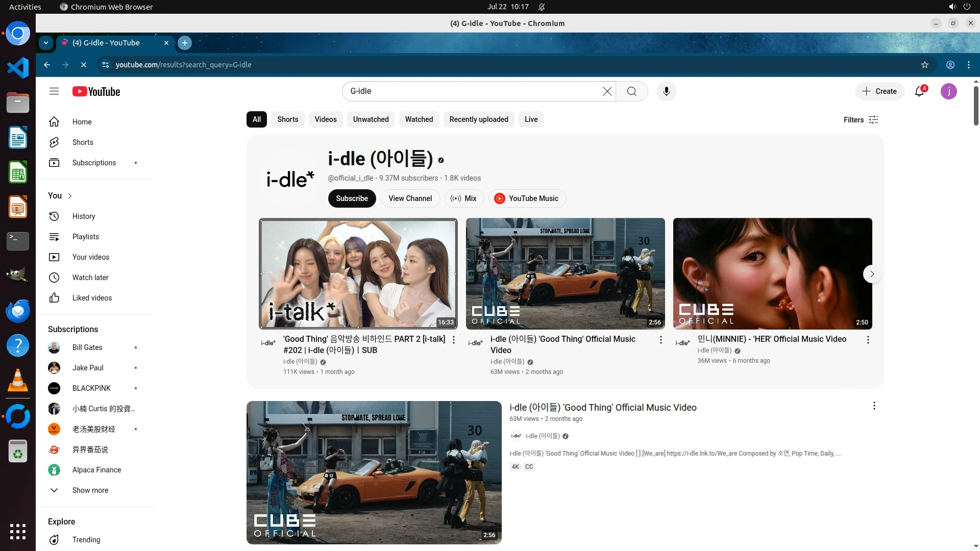Open the i-talk #202 video thumbnail

pyautogui.click(x=358, y=273)
